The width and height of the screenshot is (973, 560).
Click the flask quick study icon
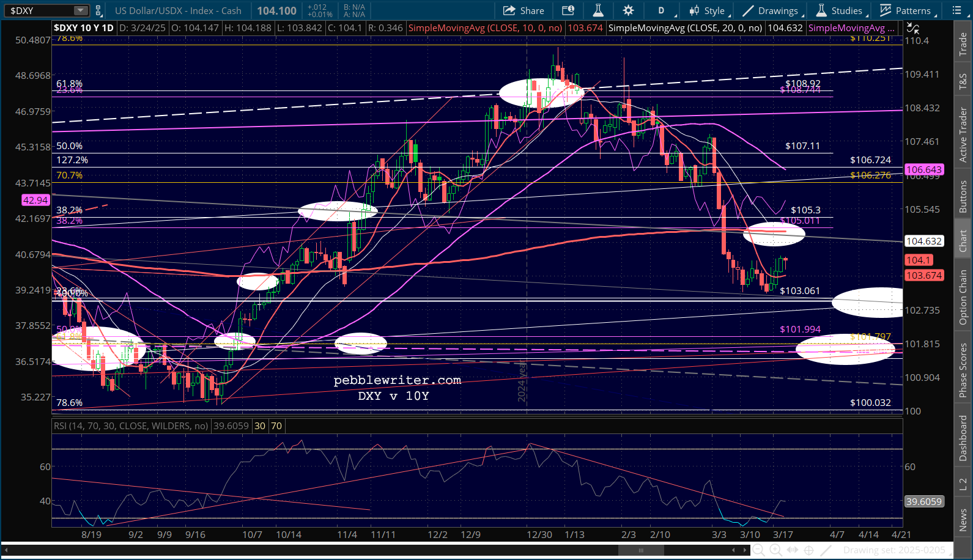[x=598, y=10]
